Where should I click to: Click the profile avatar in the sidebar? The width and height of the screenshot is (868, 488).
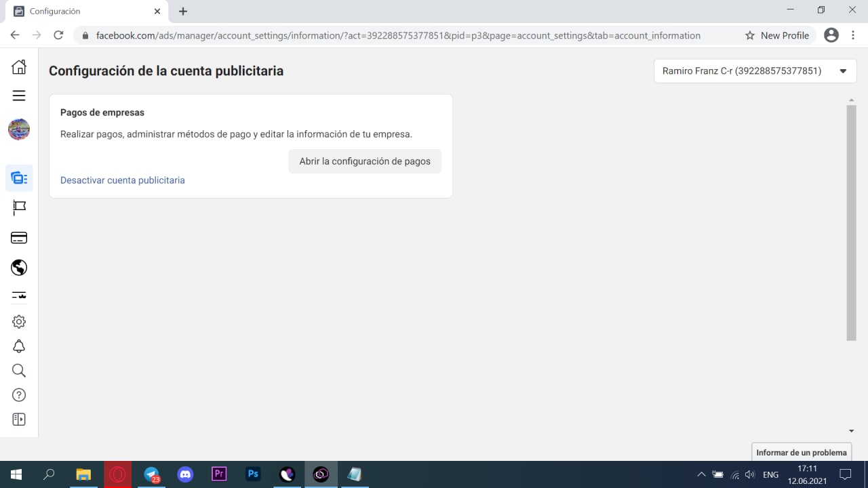[19, 129]
